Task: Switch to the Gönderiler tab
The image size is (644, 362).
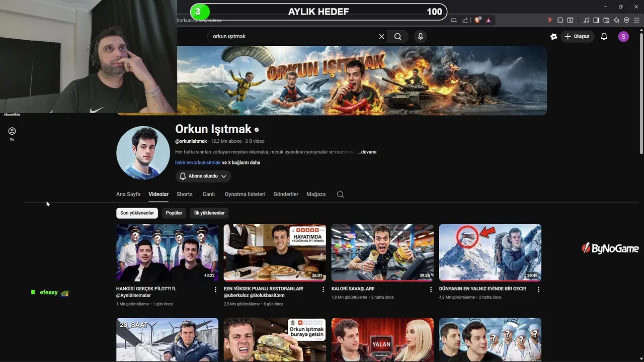Action: tap(286, 194)
